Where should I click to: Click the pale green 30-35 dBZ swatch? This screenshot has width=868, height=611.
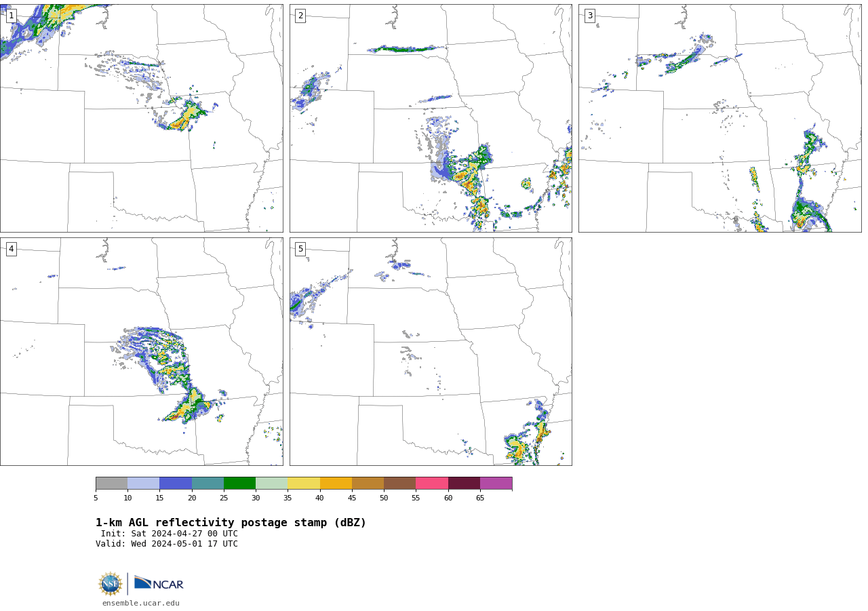pos(271,484)
